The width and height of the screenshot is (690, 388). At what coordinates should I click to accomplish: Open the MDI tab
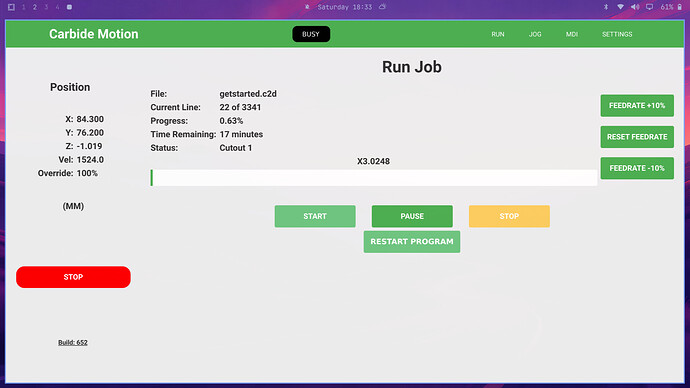[x=572, y=34]
